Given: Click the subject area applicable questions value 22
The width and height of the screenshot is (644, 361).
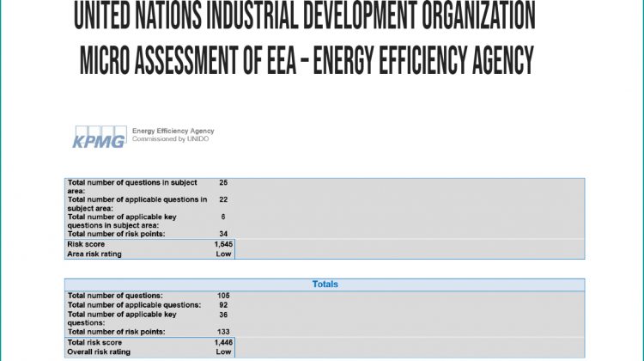Looking at the screenshot, I should [x=223, y=199].
